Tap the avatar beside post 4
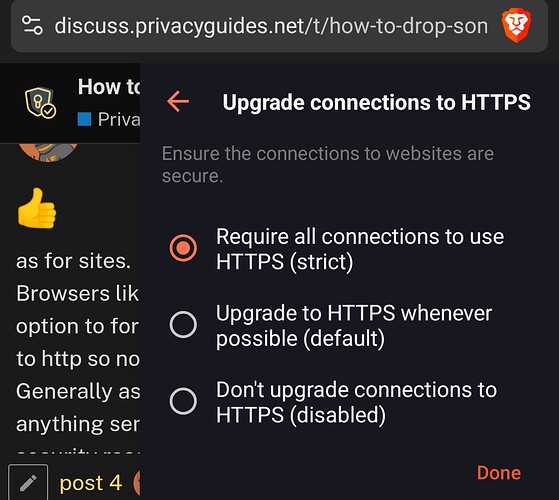This screenshot has width=559, height=500. click(x=137, y=483)
